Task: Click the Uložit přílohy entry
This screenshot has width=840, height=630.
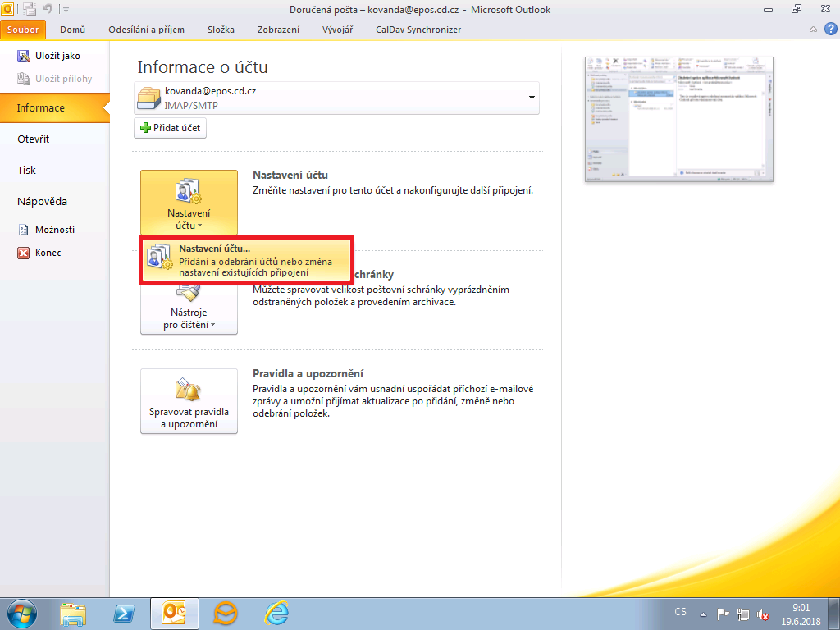Action: [x=55, y=79]
